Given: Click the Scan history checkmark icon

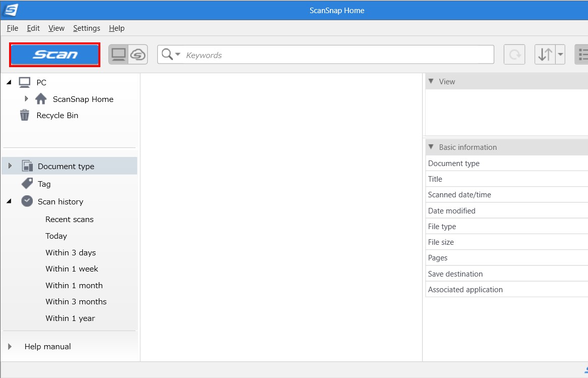Looking at the screenshot, I should tap(27, 201).
